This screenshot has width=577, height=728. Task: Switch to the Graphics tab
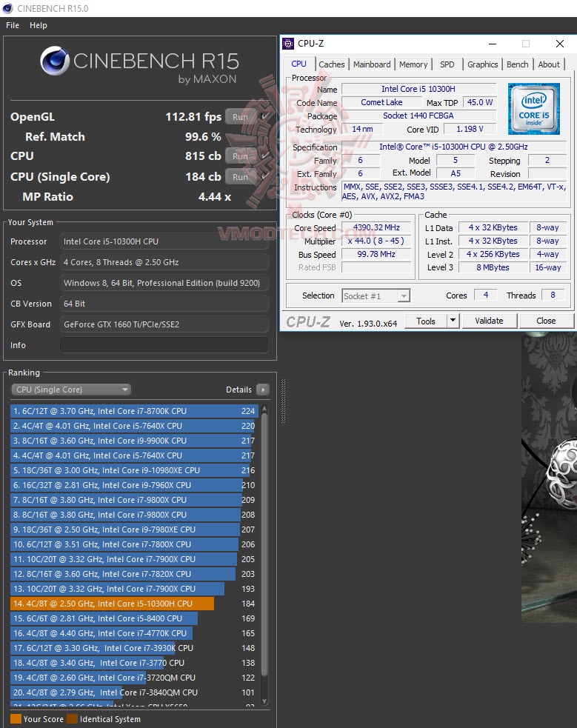[483, 64]
